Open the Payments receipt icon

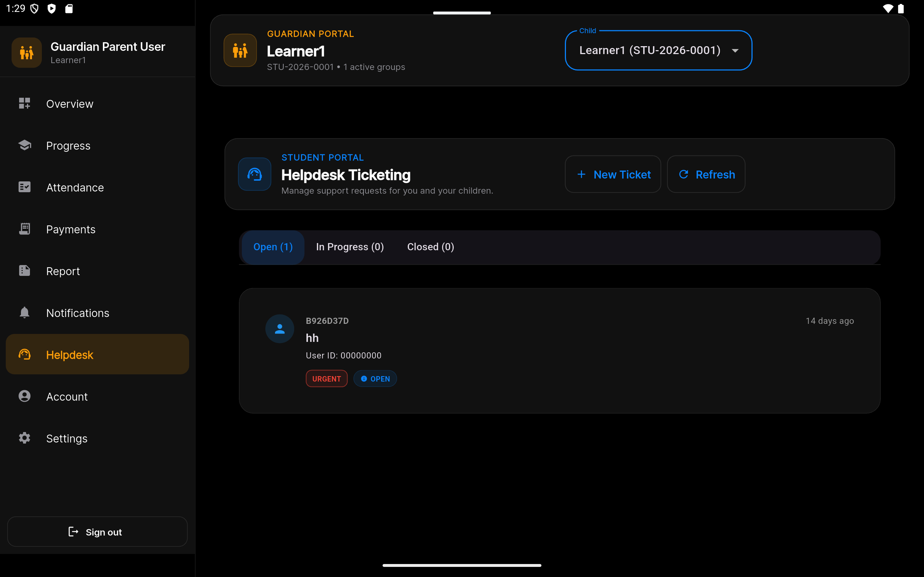point(25,229)
